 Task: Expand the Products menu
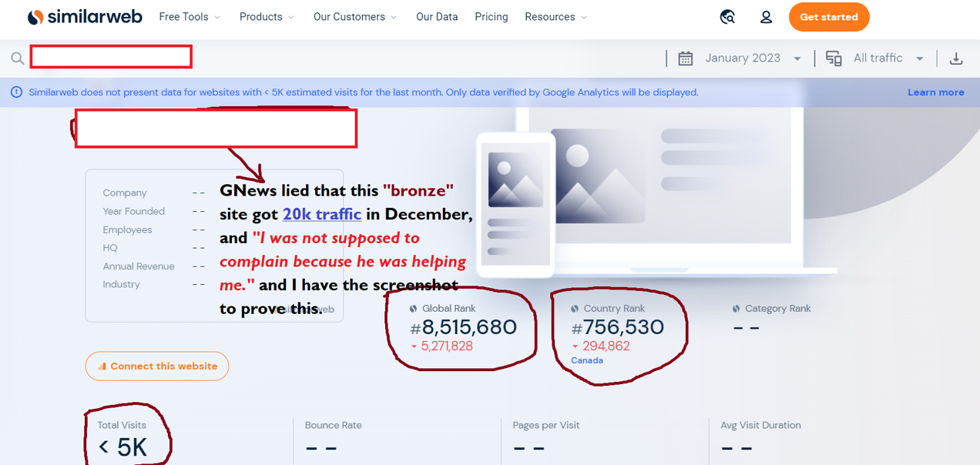tap(267, 17)
